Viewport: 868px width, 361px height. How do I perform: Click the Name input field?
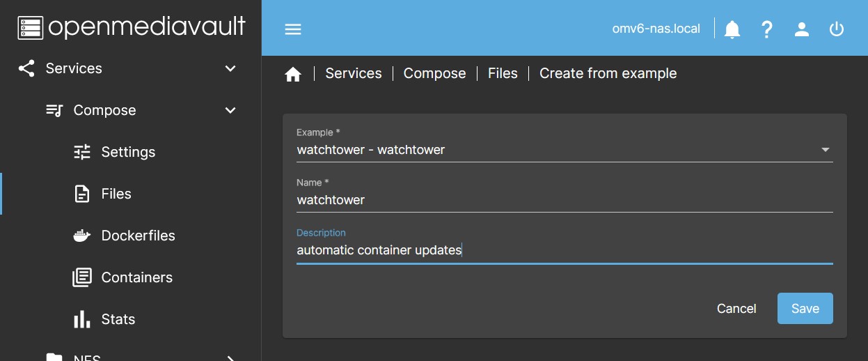click(x=564, y=200)
